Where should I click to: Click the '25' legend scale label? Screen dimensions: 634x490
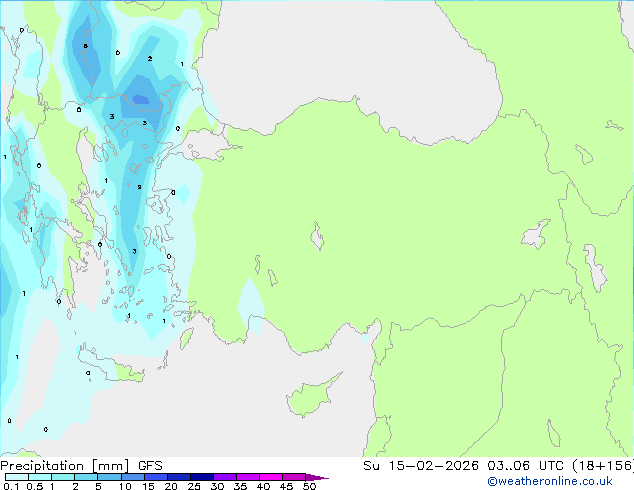(194, 486)
